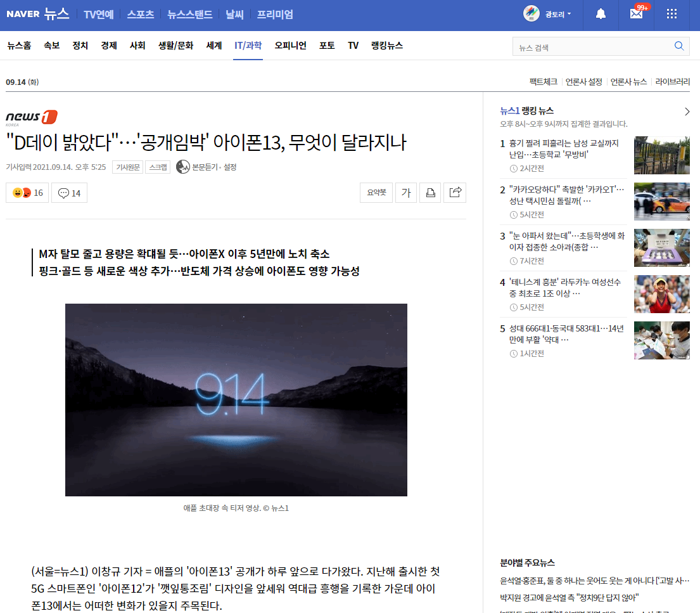Open ranking article 2 about 카카오T
Viewport: 700px width, 613px height.
coord(566,195)
